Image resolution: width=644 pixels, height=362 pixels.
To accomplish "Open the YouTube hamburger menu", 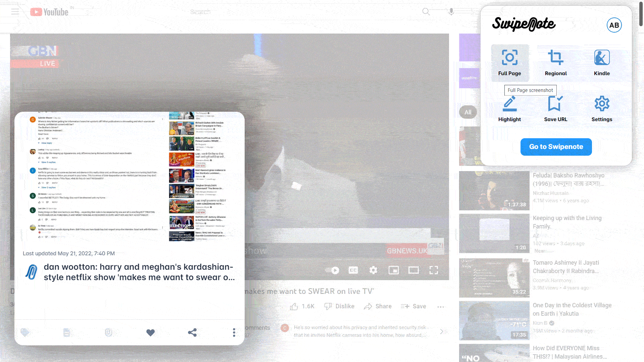I will tap(15, 12).
